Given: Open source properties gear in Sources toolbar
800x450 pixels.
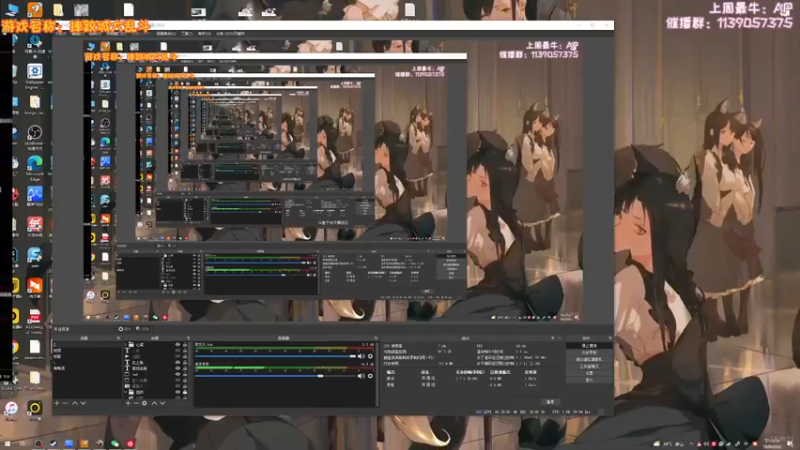Looking at the screenshot, I should tap(144, 403).
